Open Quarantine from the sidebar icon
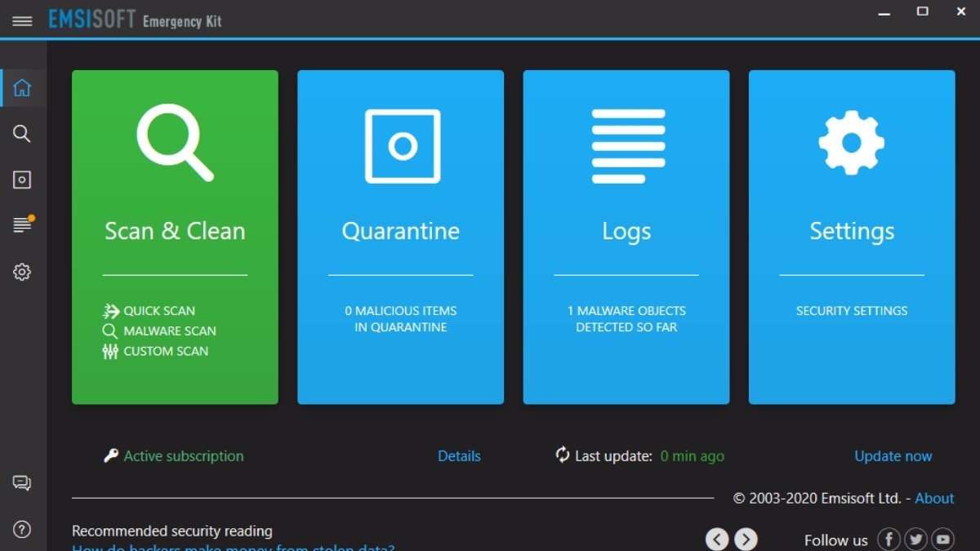 click(x=22, y=180)
